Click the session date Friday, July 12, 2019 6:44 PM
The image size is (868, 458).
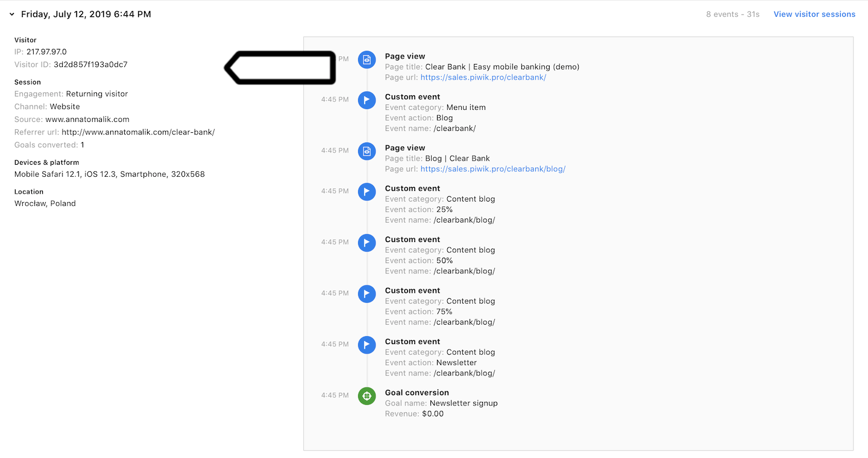(86, 14)
